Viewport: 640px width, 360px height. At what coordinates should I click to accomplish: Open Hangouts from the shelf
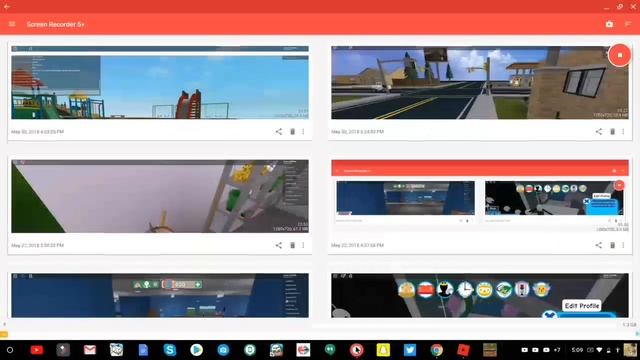(330, 350)
